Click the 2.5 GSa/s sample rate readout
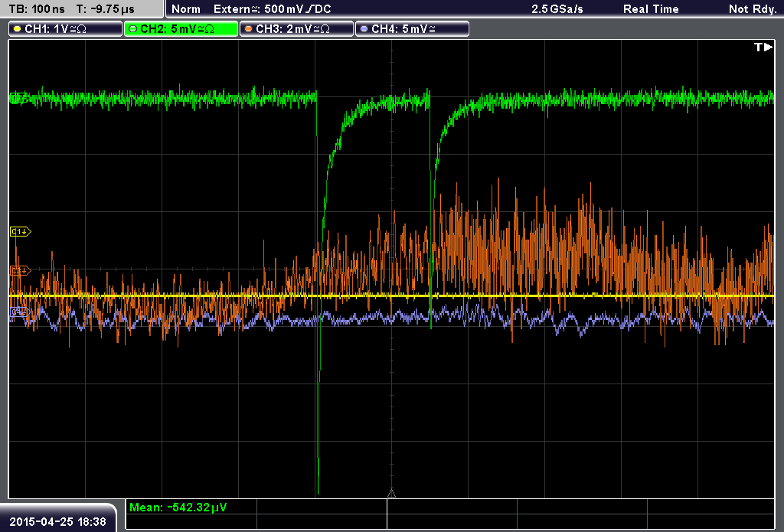The width and height of the screenshot is (784, 532). coord(557,9)
